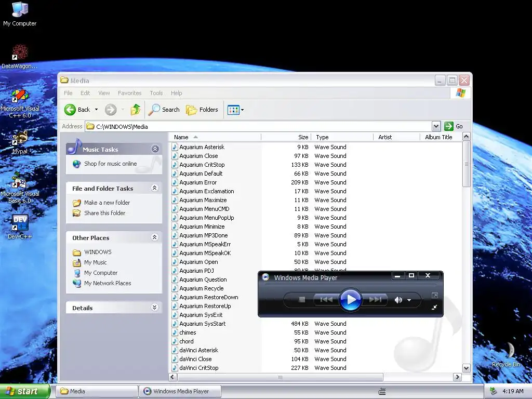This screenshot has width=532, height=399.
Task: Open the volume dropdown arrow in Media Player
Action: (409, 300)
